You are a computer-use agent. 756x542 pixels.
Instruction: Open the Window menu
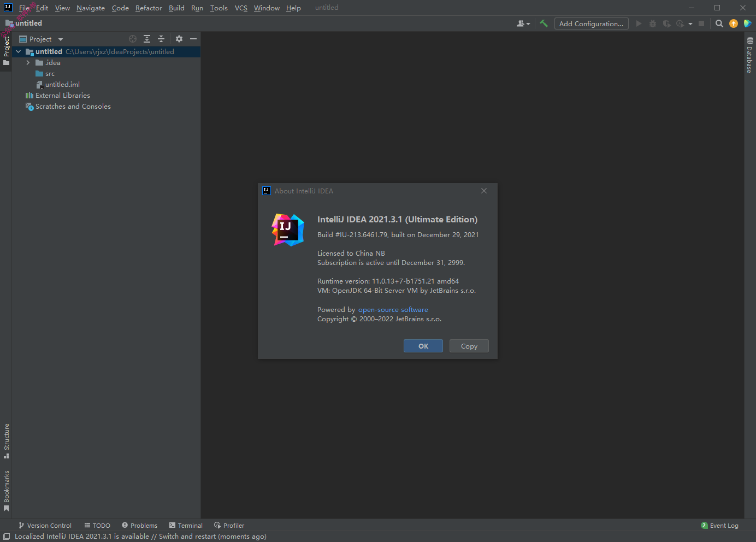point(267,8)
